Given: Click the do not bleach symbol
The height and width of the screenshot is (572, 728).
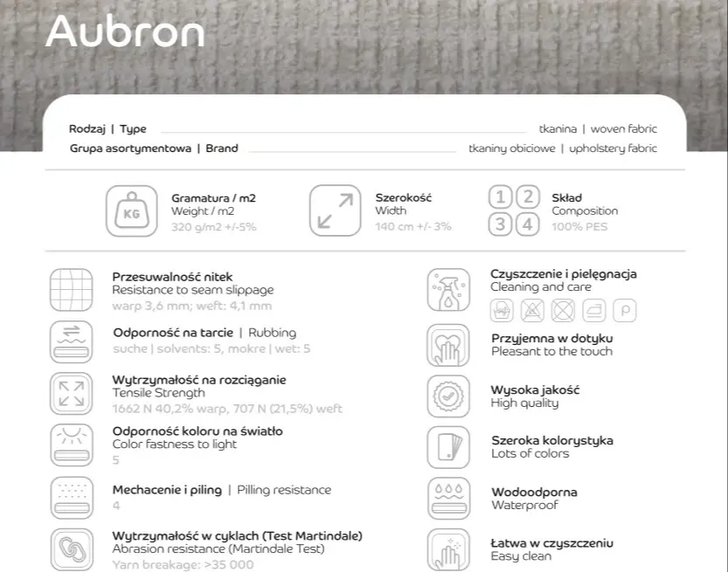Looking at the screenshot, I should tap(532, 310).
